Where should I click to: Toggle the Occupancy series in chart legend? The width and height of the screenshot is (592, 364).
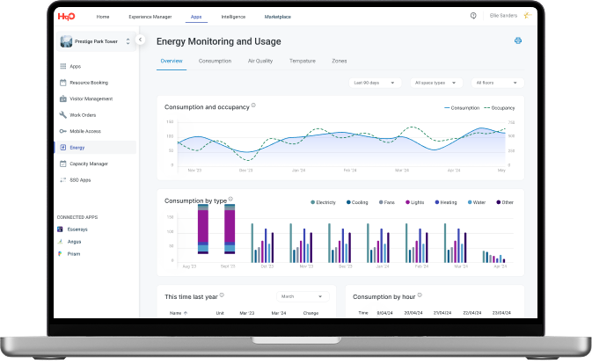pos(498,107)
